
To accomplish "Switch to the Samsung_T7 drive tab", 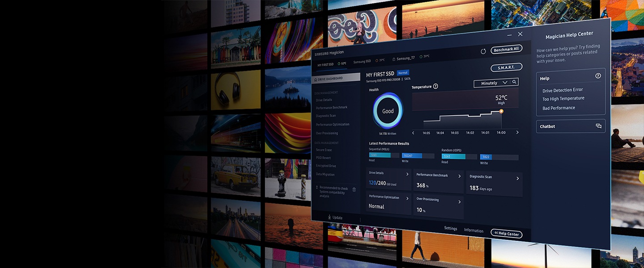I will click(x=411, y=58).
